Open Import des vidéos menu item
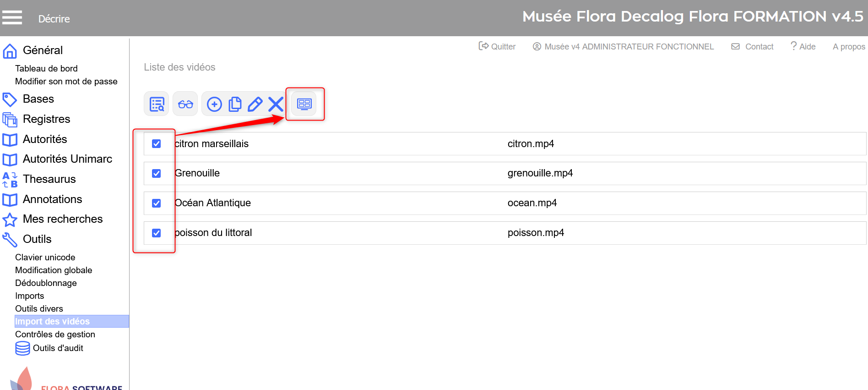The image size is (868, 390). [52, 321]
